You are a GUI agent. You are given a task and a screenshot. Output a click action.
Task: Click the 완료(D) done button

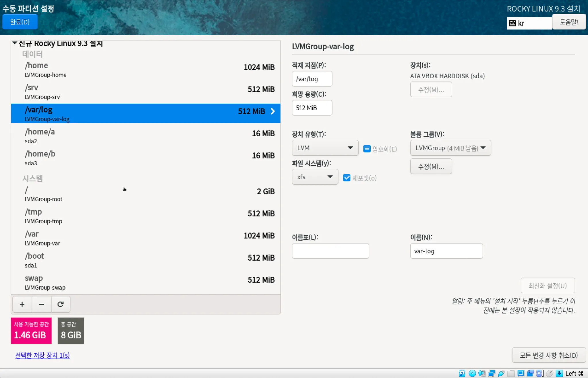[20, 22]
